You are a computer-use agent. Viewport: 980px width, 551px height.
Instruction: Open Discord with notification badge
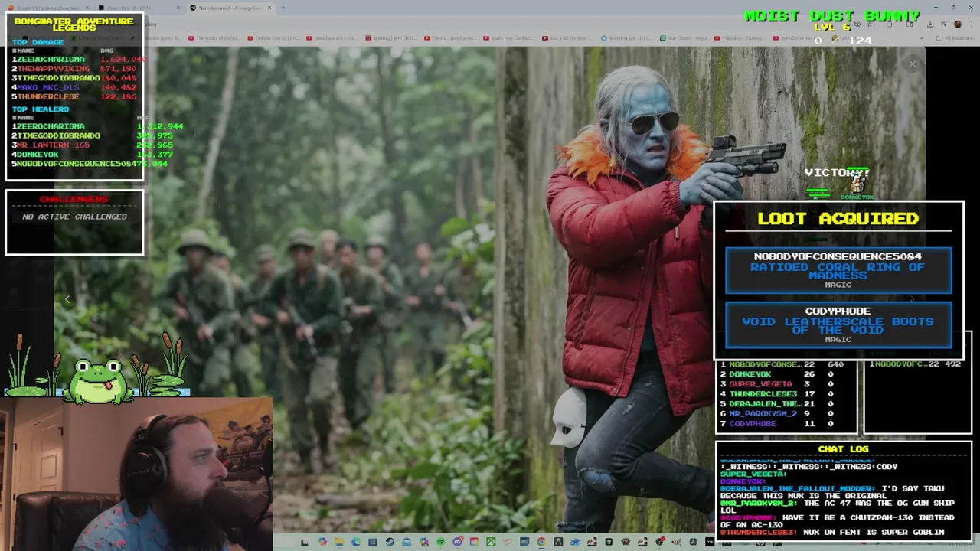click(x=458, y=543)
